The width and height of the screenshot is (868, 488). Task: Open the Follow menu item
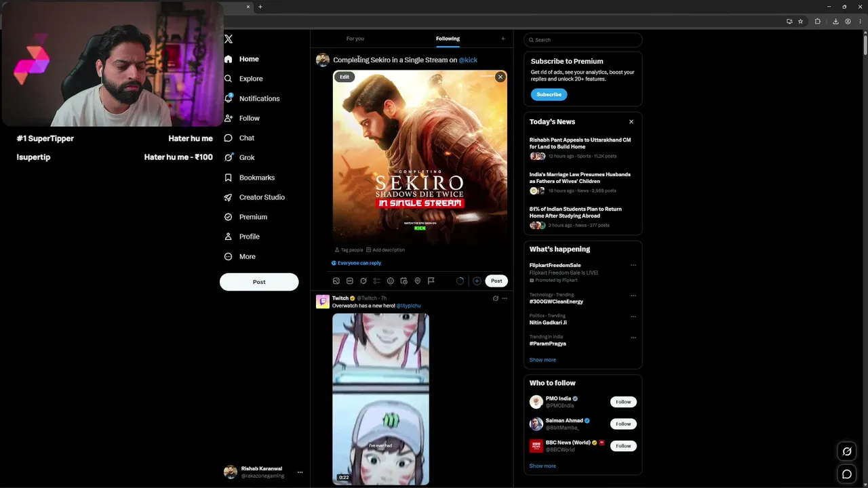(x=242, y=118)
